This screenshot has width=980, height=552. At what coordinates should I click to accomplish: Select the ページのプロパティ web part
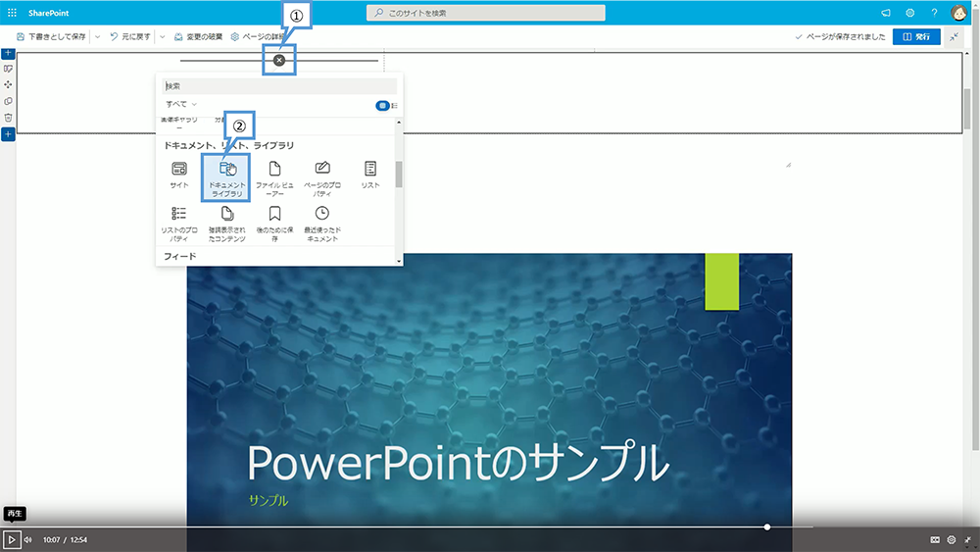[x=322, y=178]
